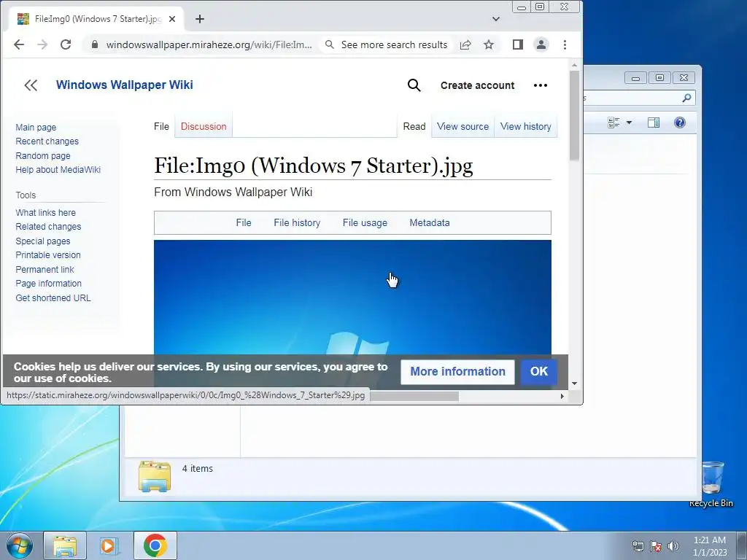Image resolution: width=747 pixels, height=560 pixels.
Task: Click Chrome taskbar icon
Action: [155, 545]
